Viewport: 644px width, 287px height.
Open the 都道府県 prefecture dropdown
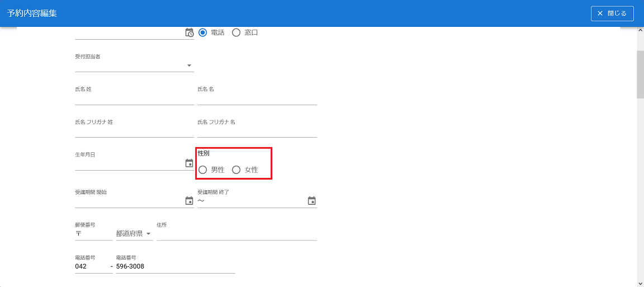point(134,233)
